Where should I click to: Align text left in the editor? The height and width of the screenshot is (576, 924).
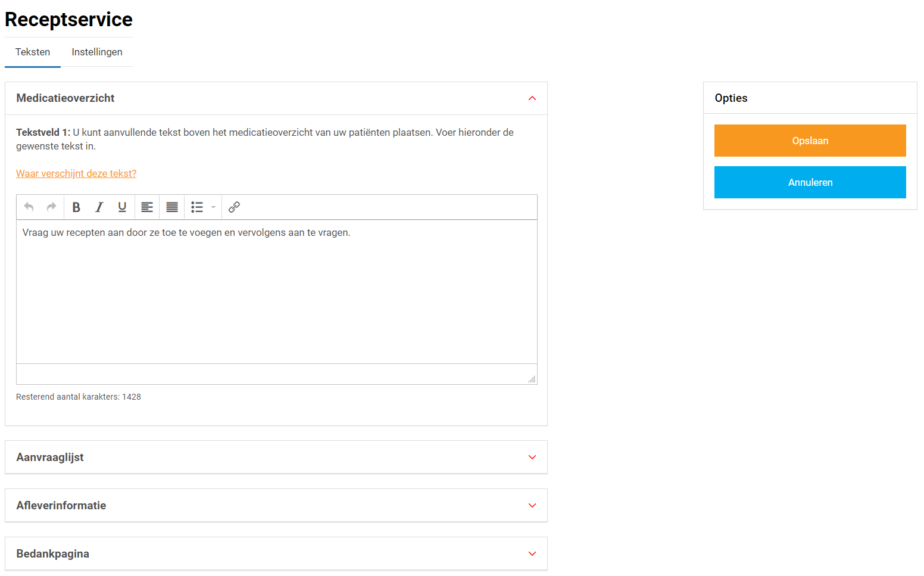click(x=147, y=207)
